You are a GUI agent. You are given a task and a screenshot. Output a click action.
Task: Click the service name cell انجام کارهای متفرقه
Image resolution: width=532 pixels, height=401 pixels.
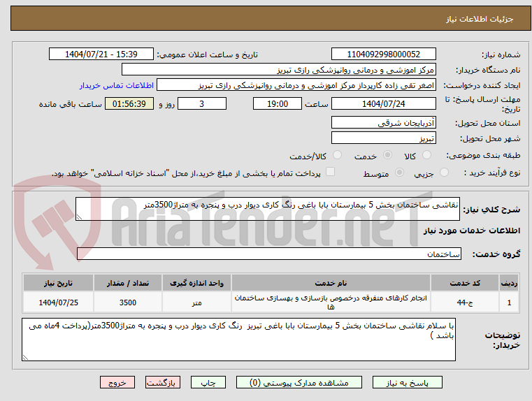[331, 302]
